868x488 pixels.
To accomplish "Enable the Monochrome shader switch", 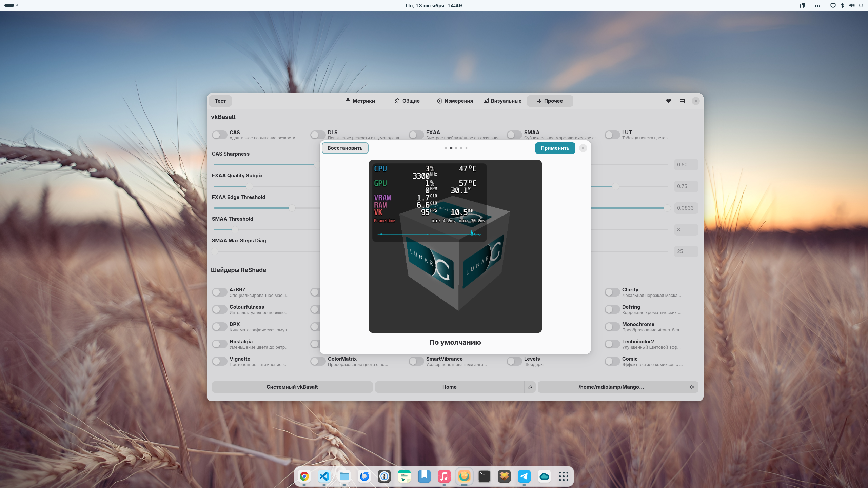I will [x=612, y=327].
